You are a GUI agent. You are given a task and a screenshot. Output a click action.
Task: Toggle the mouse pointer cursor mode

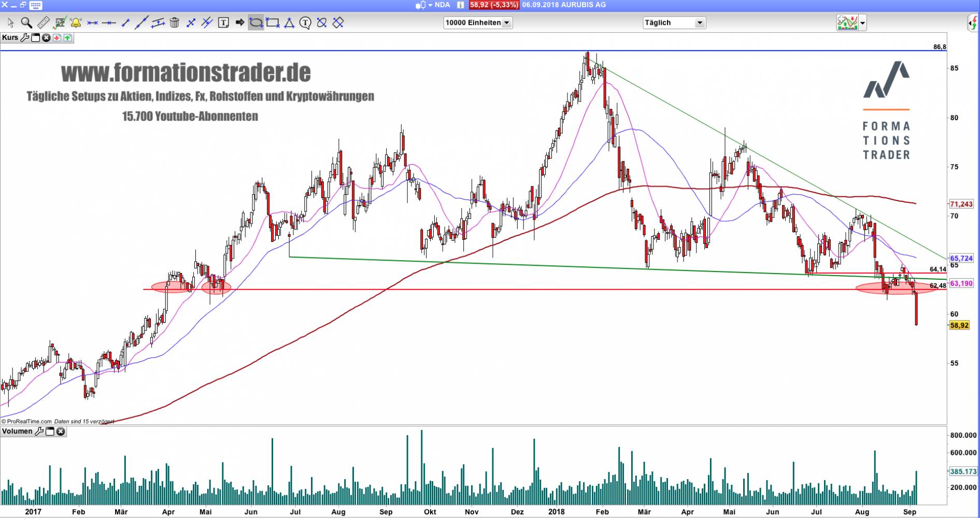[x=10, y=23]
